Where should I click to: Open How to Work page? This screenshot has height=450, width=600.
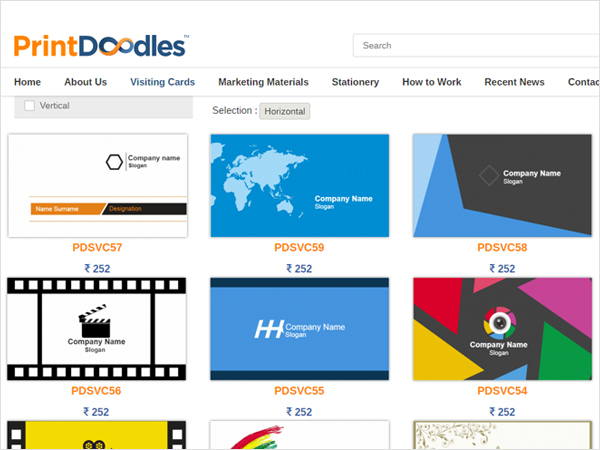[432, 82]
